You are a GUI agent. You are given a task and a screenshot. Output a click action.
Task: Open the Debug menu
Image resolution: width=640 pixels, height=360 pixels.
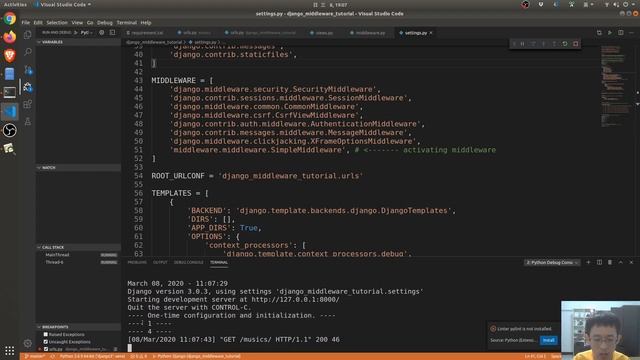click(x=104, y=23)
